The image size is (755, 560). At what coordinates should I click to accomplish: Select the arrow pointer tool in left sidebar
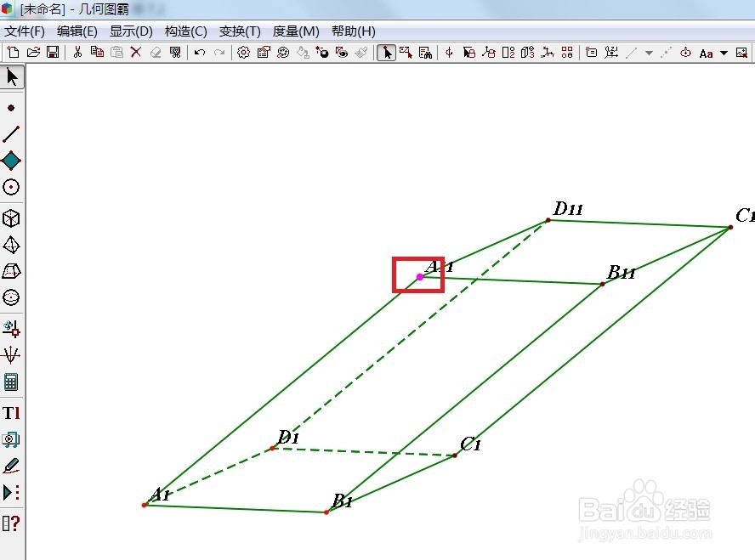click(x=12, y=77)
